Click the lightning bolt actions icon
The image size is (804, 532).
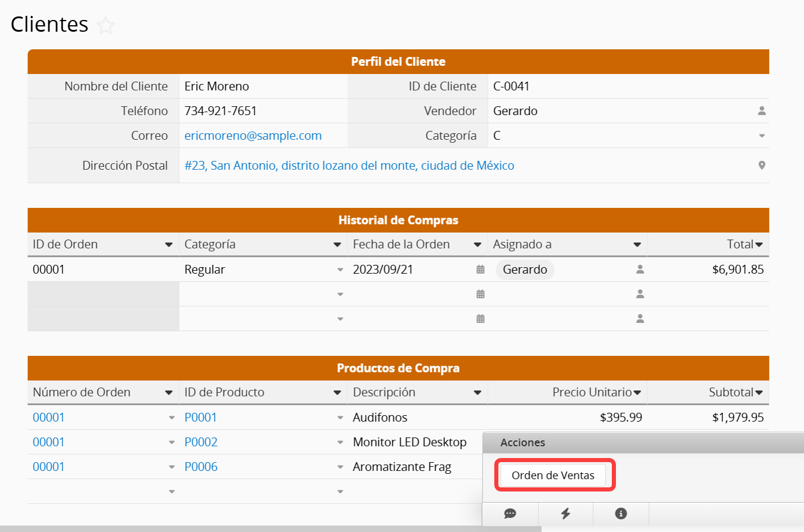565,514
